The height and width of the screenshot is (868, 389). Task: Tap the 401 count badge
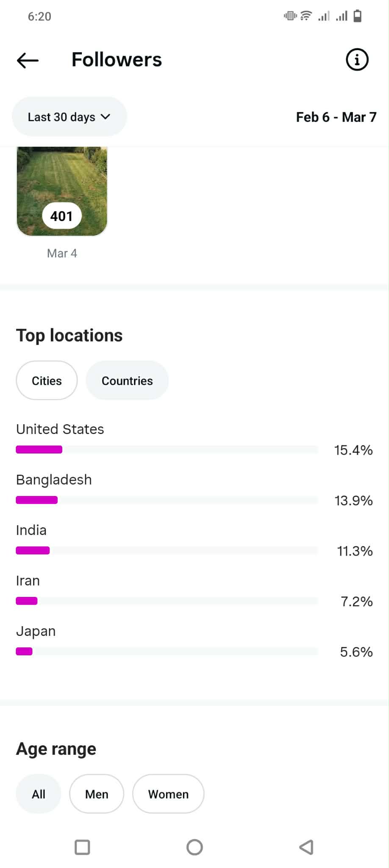point(62,216)
